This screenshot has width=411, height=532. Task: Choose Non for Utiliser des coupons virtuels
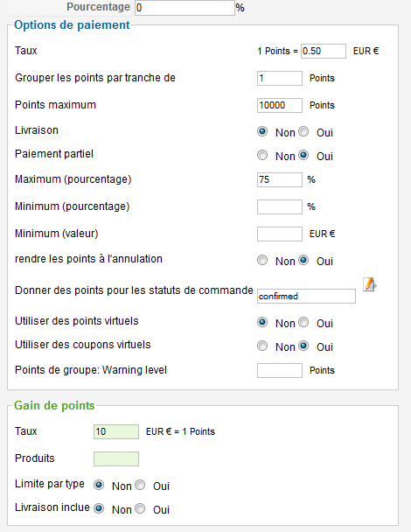click(262, 346)
